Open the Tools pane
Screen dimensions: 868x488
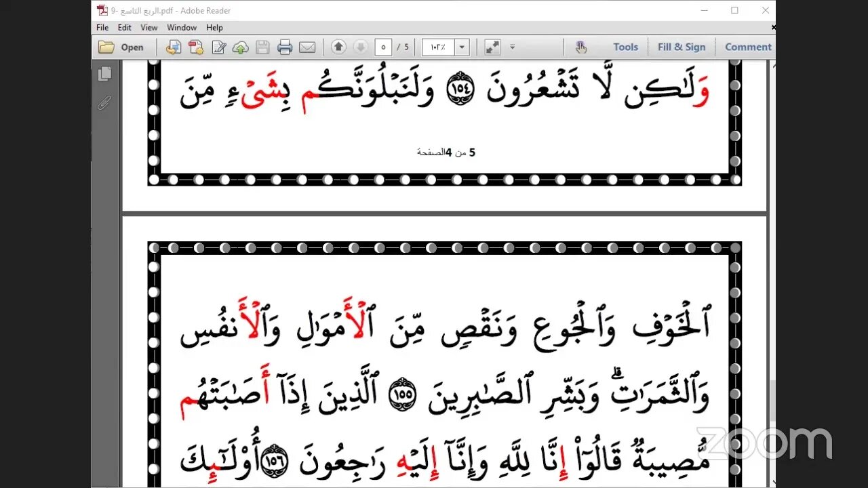625,47
